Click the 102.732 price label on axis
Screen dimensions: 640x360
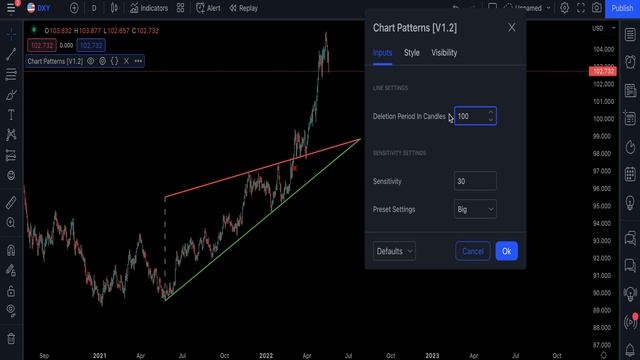(602, 71)
